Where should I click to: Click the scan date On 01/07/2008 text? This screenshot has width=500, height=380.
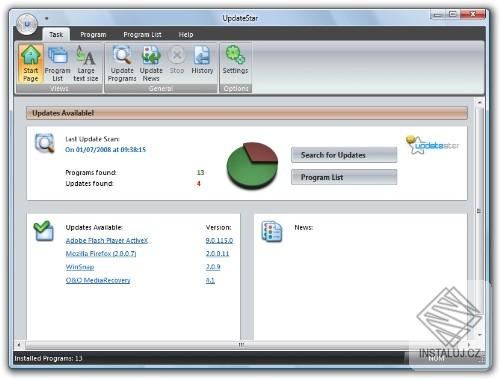tap(105, 150)
